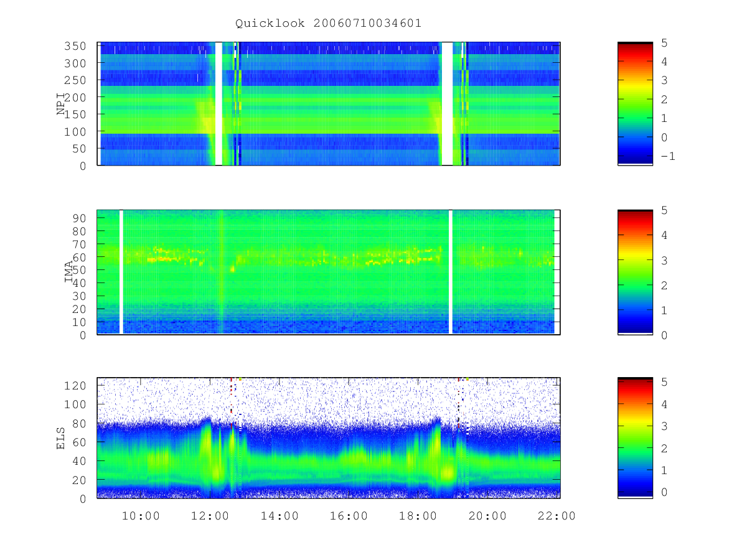Click the title Quicklook 20060710034601
Screen dimensions: 747x560
(x=328, y=24)
